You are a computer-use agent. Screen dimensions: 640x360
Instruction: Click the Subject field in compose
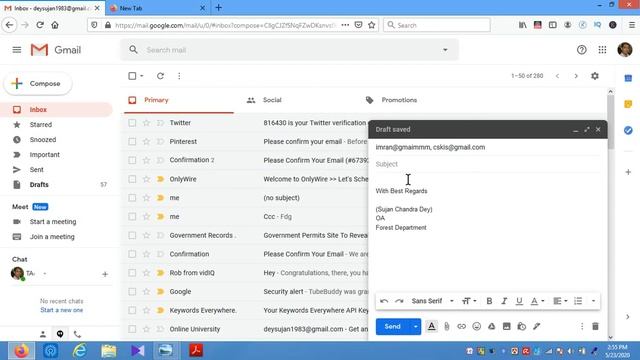[x=488, y=164]
